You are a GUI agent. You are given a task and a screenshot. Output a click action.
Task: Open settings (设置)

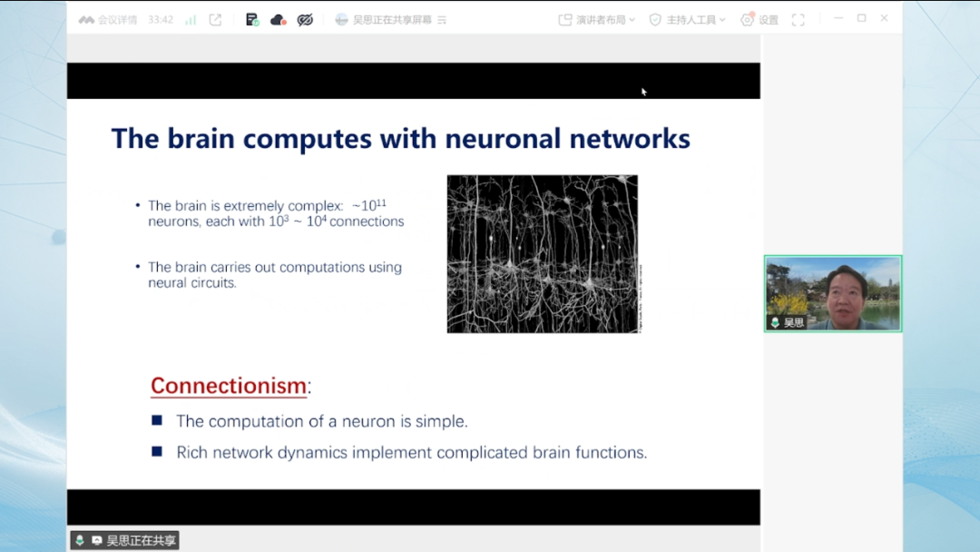tap(759, 20)
